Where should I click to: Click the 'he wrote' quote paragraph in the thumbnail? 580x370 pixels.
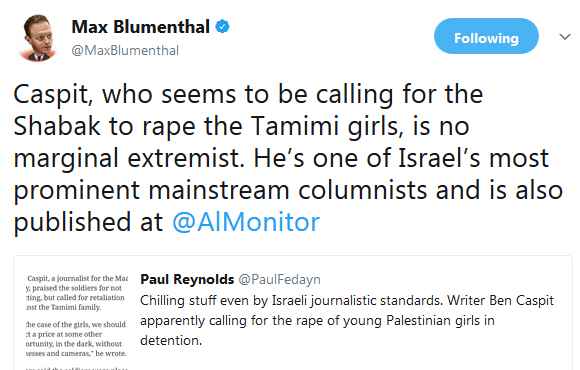pyautogui.click(x=77, y=339)
